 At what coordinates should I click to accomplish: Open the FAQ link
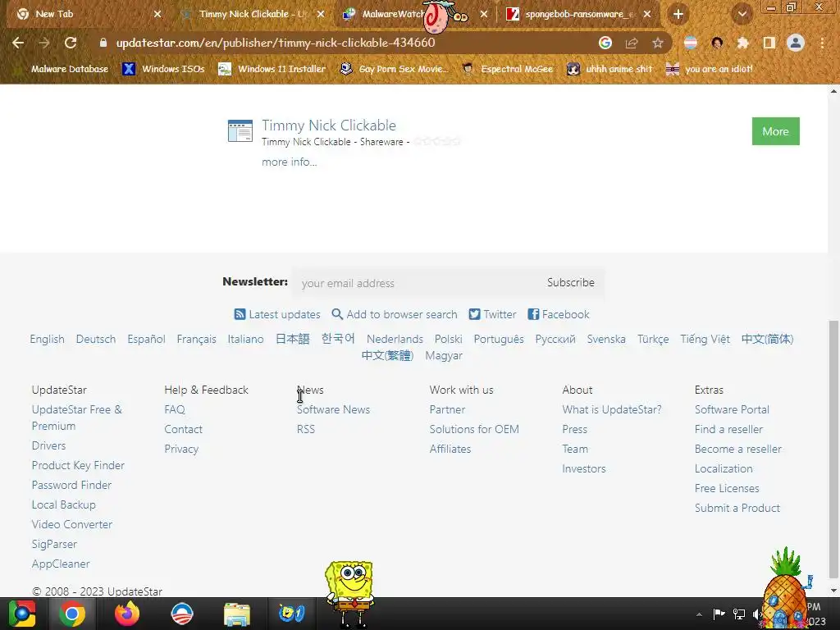click(175, 409)
